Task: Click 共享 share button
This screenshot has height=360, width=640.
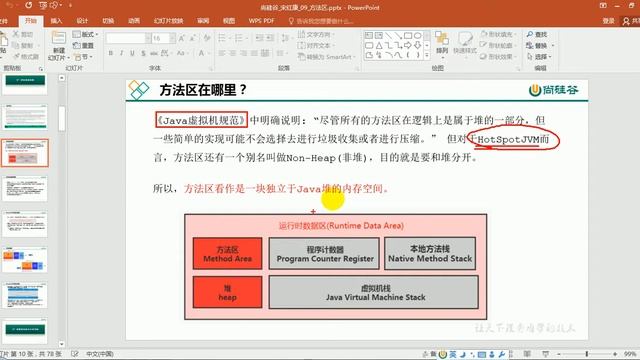Action: [x=631, y=21]
